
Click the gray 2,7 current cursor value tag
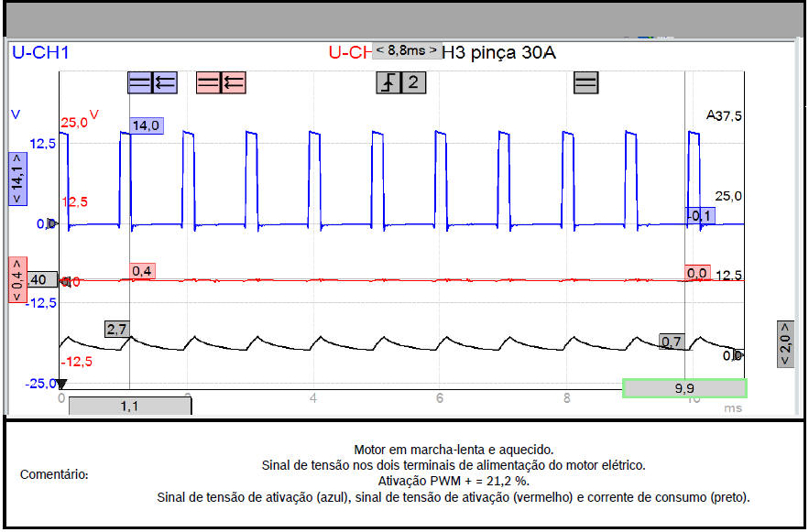click(x=116, y=329)
